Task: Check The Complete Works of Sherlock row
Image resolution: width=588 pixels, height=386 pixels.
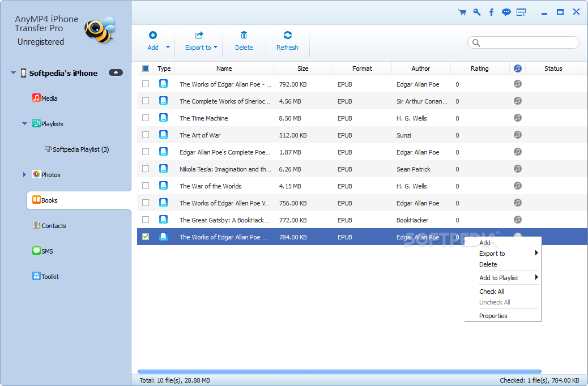Action: [146, 101]
